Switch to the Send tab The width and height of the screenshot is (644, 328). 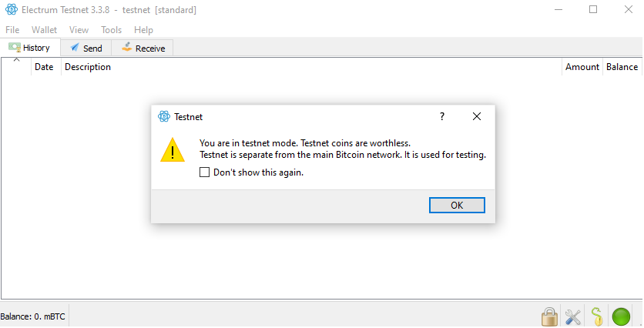tap(86, 48)
